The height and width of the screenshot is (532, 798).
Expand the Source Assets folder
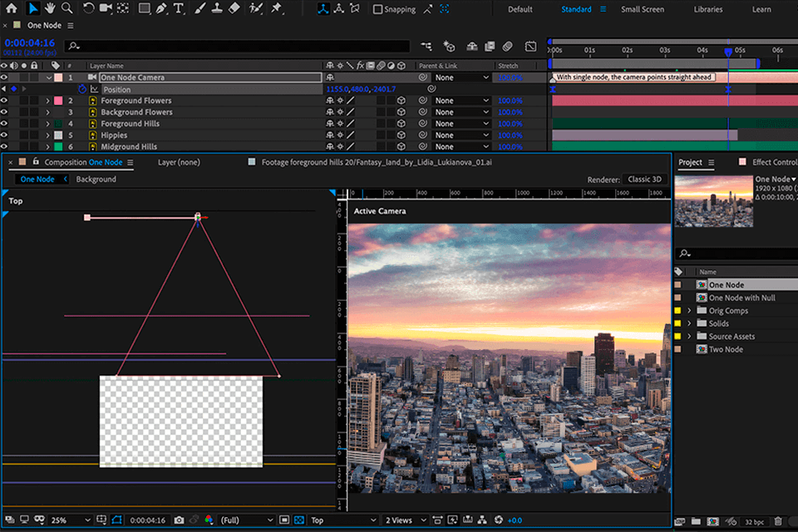coord(690,336)
